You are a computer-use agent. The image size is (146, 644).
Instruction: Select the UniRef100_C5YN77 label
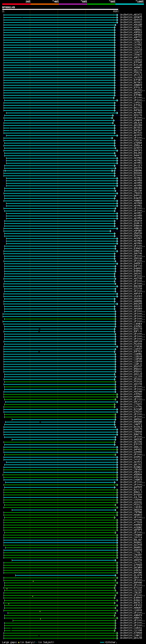point(131,55)
